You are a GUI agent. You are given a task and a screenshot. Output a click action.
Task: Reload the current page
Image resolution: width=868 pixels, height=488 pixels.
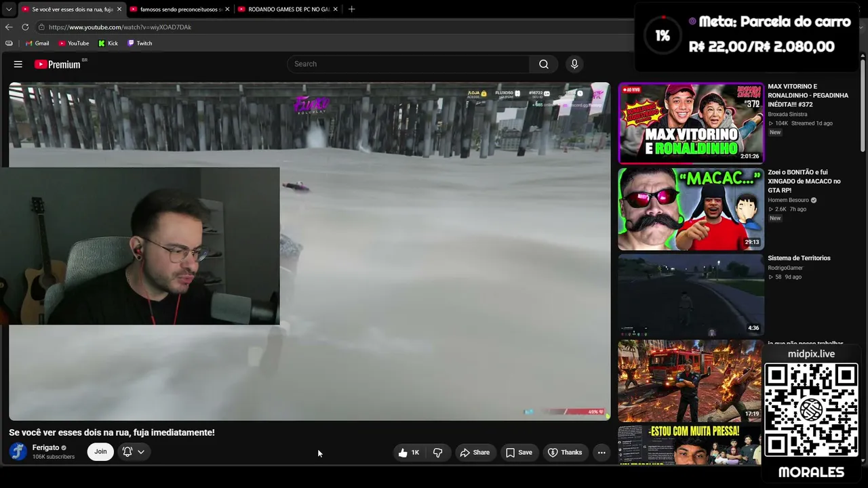[25, 27]
